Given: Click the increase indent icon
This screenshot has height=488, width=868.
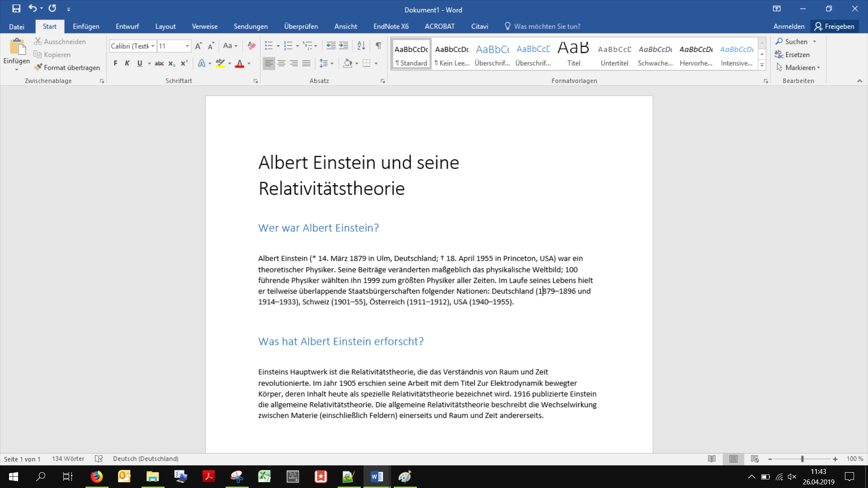Looking at the screenshot, I should (x=344, y=46).
